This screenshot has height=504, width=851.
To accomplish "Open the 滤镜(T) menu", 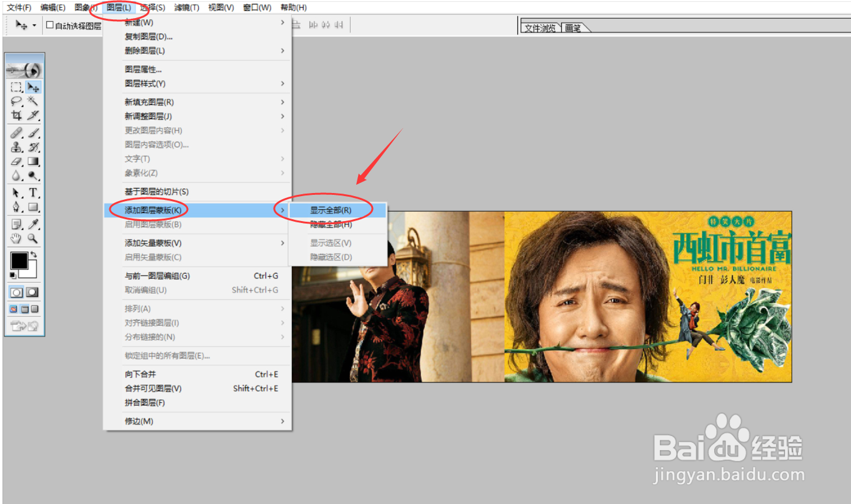I will 187,7.
